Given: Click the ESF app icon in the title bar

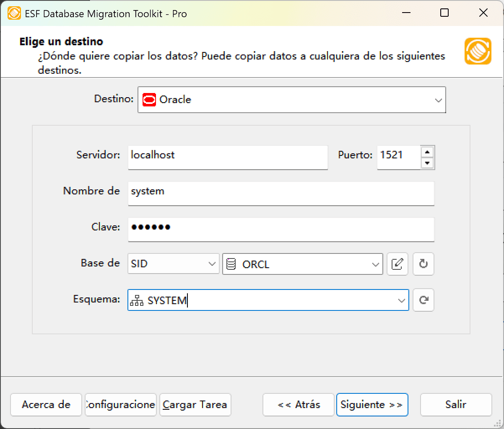Looking at the screenshot, I should point(15,13).
